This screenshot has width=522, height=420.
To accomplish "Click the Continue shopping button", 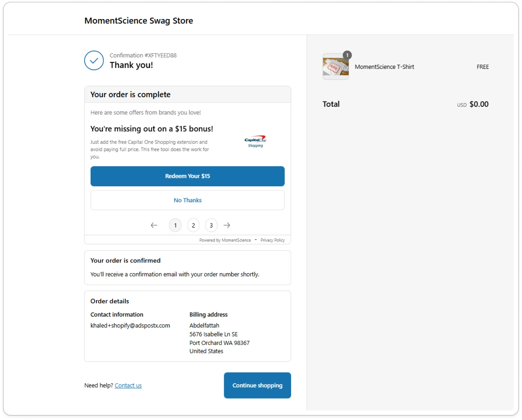I will [x=257, y=385].
